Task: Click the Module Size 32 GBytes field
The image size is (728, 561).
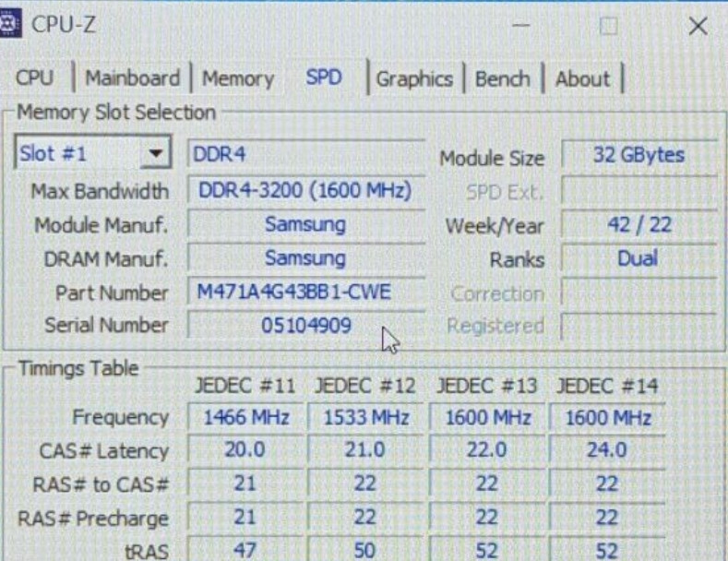Action: pyautogui.click(x=638, y=155)
